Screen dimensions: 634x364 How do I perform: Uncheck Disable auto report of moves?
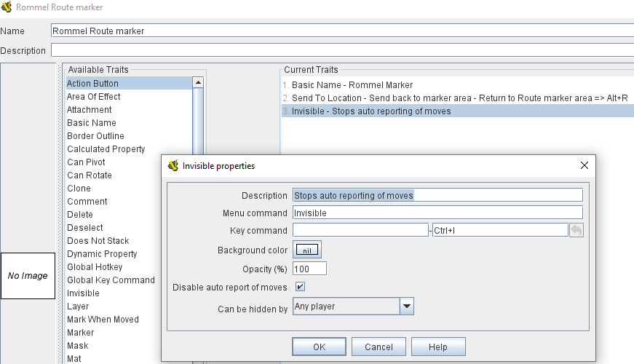(300, 287)
